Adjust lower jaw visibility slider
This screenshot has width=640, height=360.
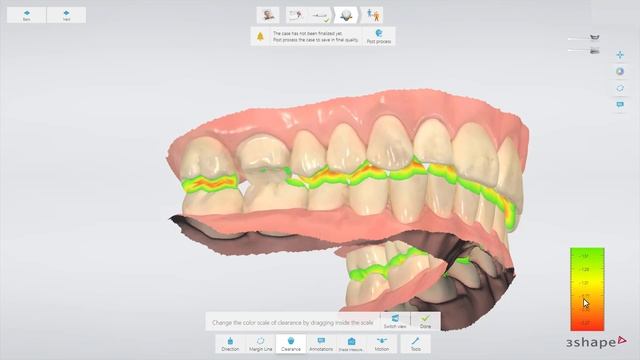pyautogui.click(x=578, y=51)
